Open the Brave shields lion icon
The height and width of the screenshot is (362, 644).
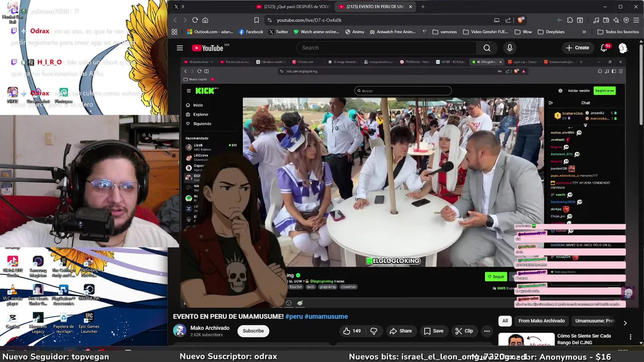click(520, 20)
